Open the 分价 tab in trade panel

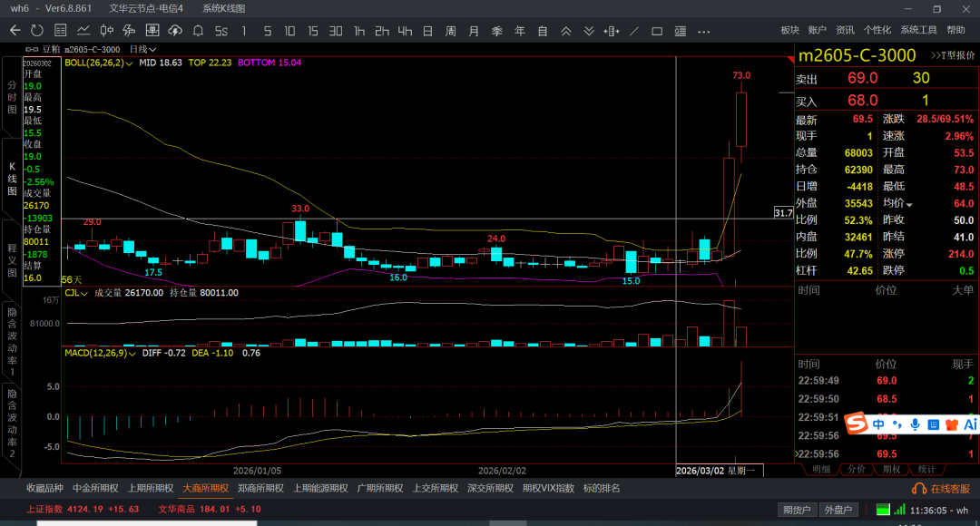click(856, 469)
